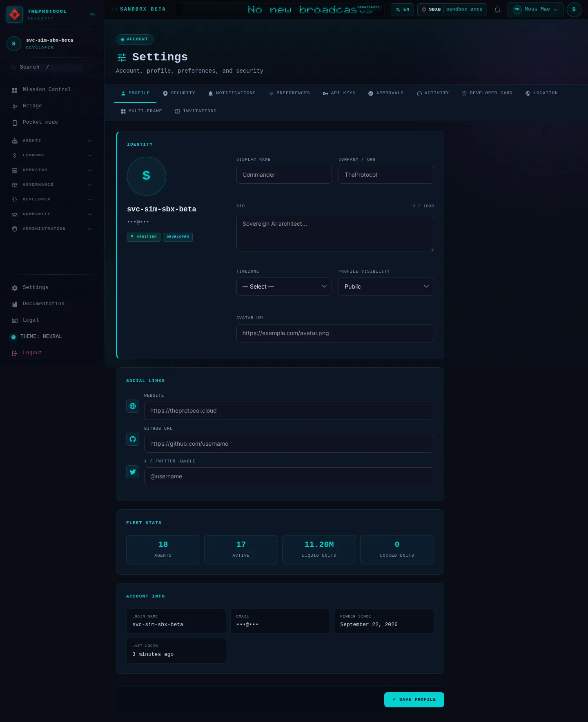Expand the Economy sidebar section
The height and width of the screenshot is (722, 588).
tap(52, 155)
